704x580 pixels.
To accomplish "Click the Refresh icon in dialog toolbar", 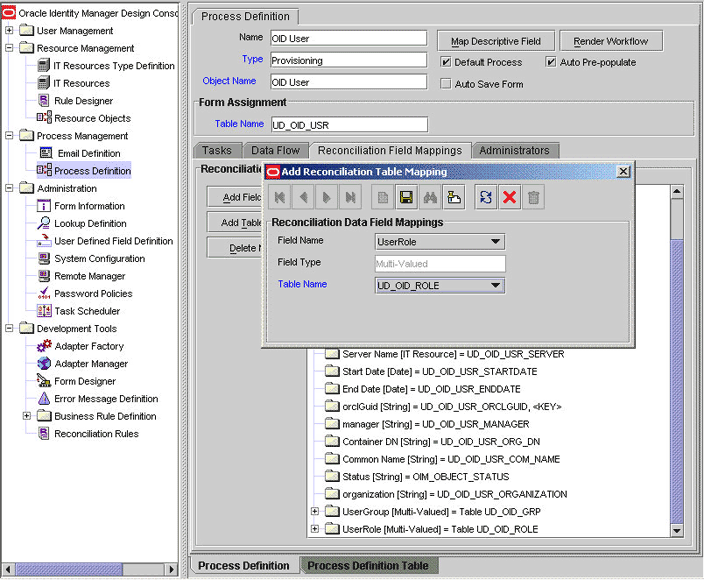I will pyautogui.click(x=486, y=197).
